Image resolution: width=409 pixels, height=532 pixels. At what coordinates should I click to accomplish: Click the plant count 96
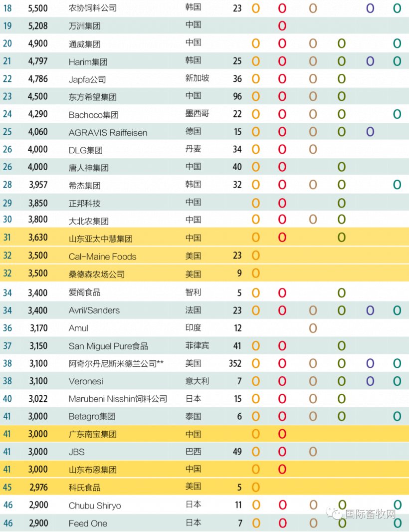(237, 96)
